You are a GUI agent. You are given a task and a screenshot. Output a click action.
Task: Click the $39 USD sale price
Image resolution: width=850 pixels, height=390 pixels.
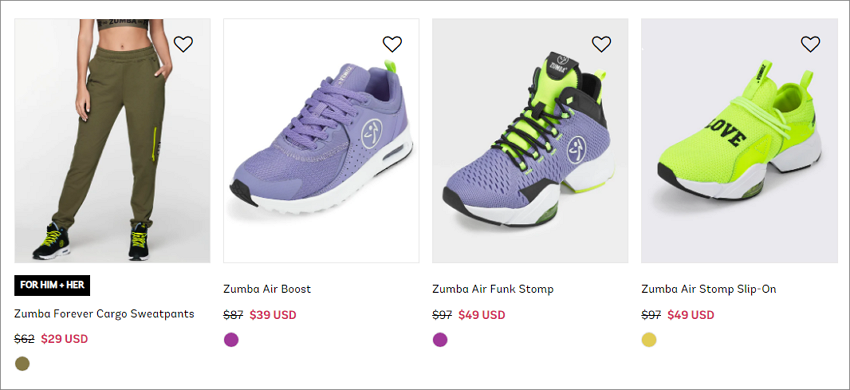[273, 315]
